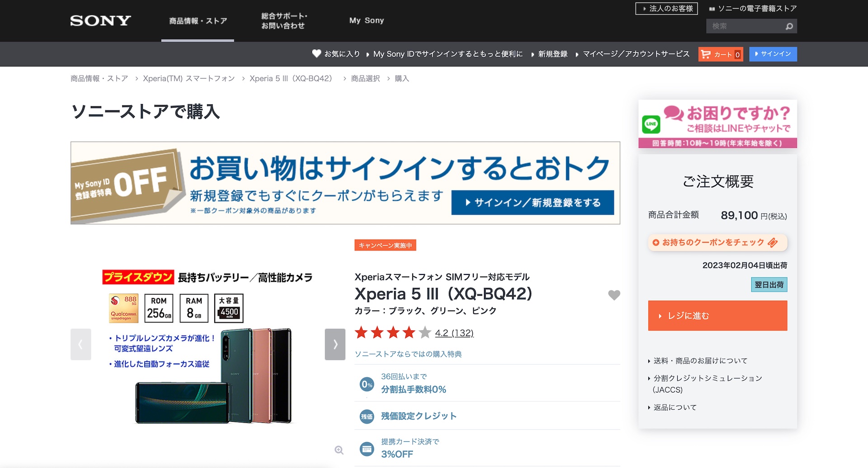Open 分割クレジットシミュレーション (JACCS) link

tap(708, 384)
